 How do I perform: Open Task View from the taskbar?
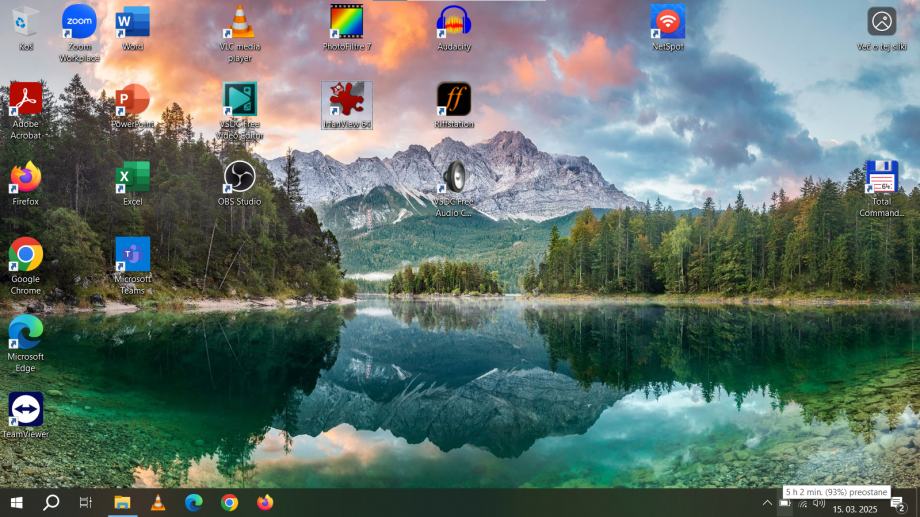tap(86, 503)
